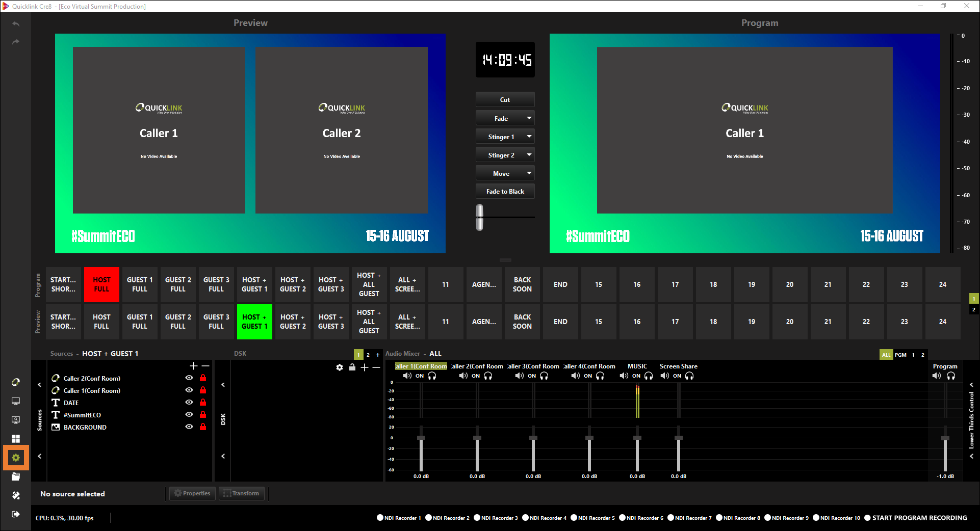Open settings via the green gear icon
This screenshot has width=980, height=531.
[16, 458]
